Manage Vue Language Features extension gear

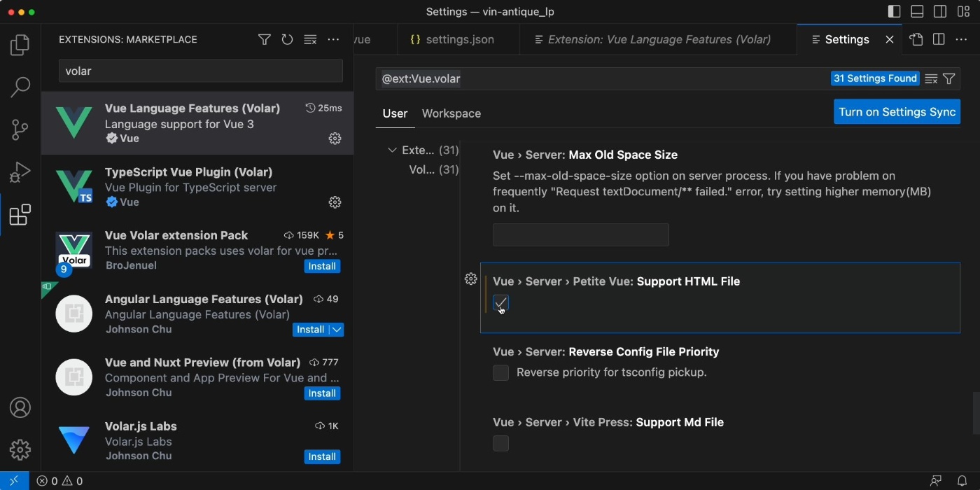coord(335,139)
